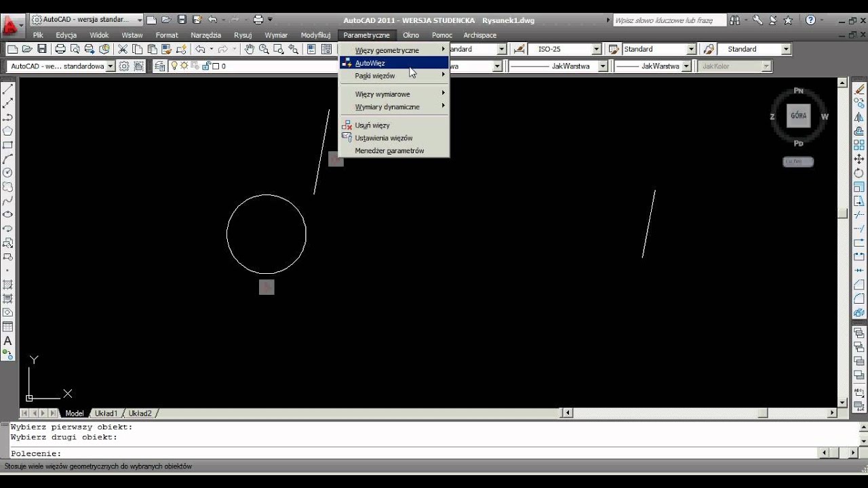The width and height of the screenshot is (868, 488).
Task: Click the Save icon in quick access toolbar
Action: coord(182,20)
